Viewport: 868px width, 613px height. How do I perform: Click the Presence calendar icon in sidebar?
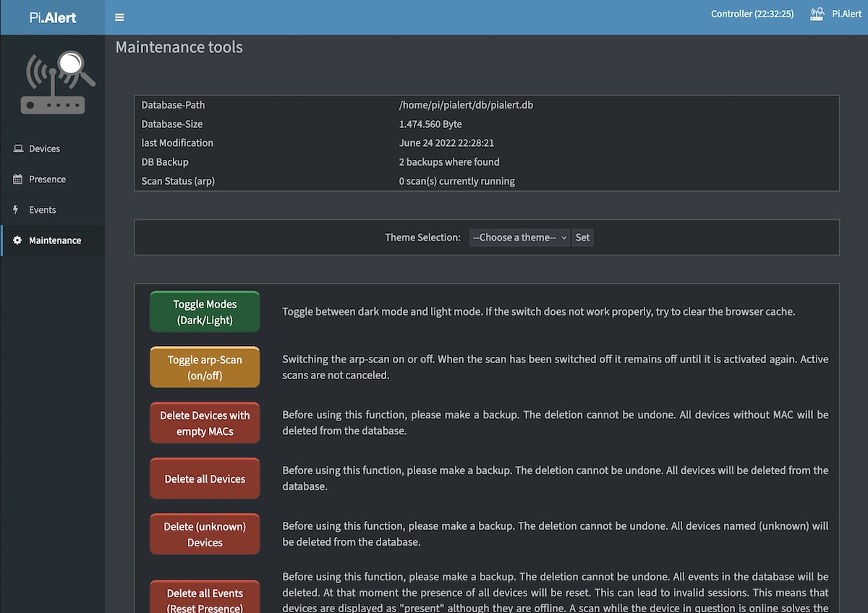(18, 179)
